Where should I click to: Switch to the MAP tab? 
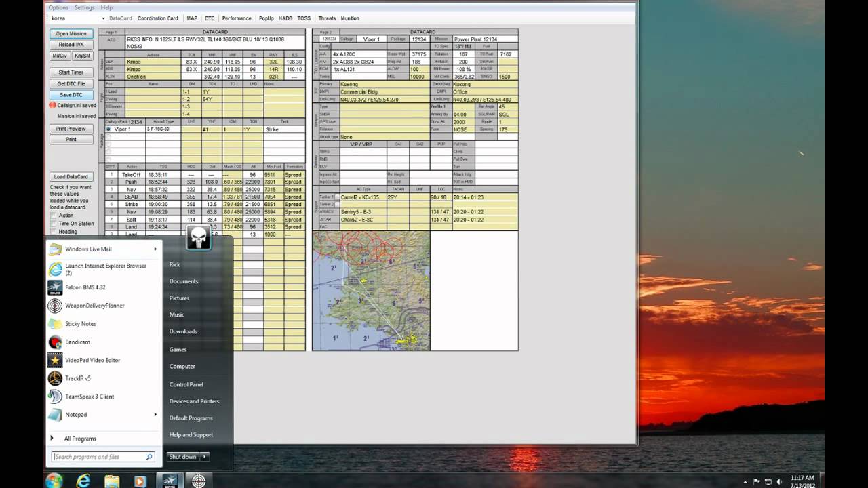pyautogui.click(x=192, y=18)
